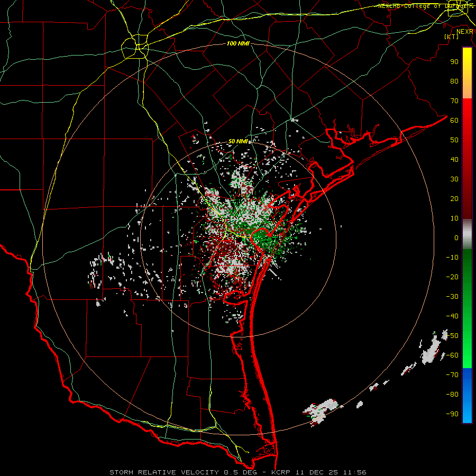Pick the bright red color bar segment

467,122
